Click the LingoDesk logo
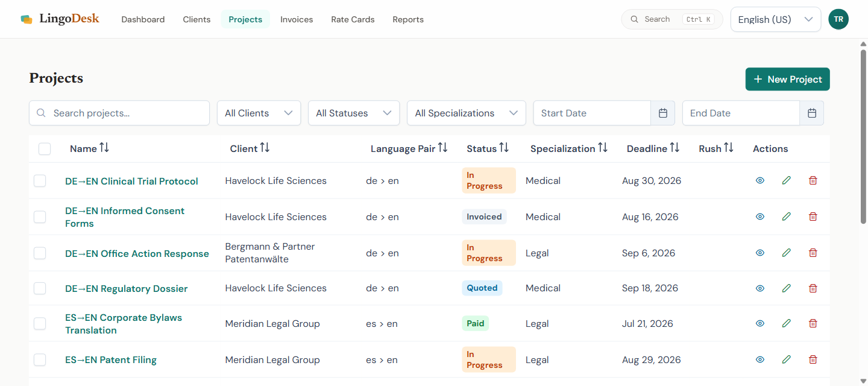Viewport: 868px width, 386px height. [60, 19]
